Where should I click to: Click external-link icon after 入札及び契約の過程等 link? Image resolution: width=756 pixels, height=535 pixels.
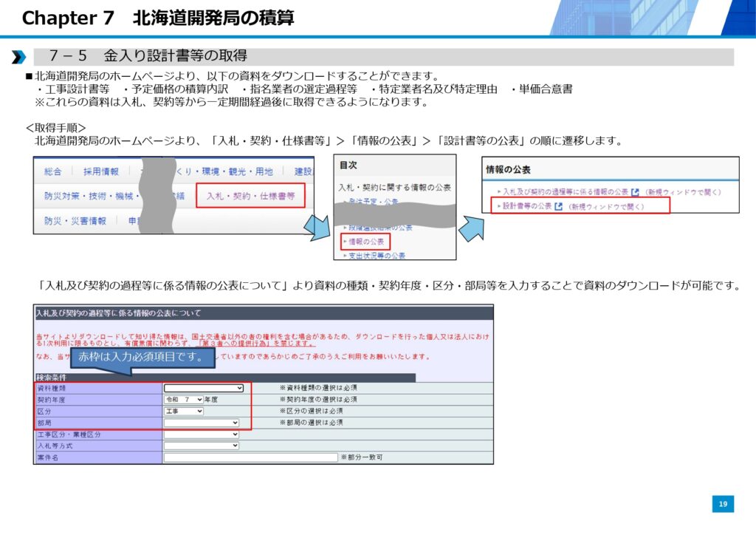(635, 192)
